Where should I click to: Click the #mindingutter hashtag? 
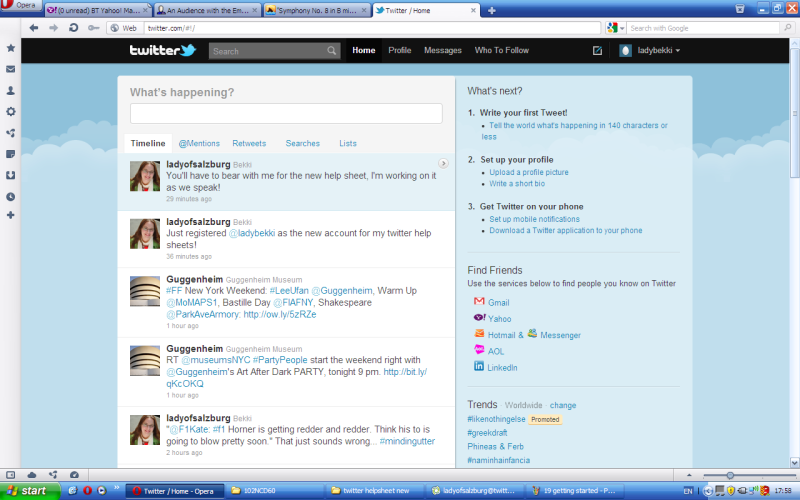(407, 441)
